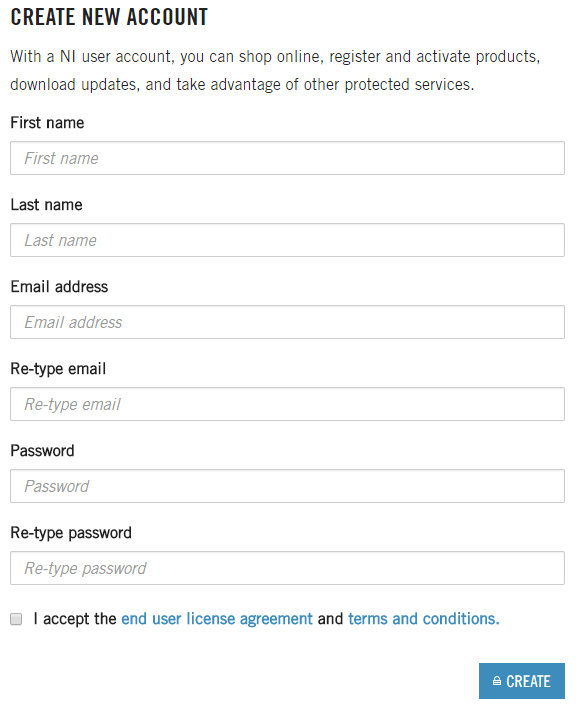Open the terms and conditions link
584x711 pixels.
pos(424,619)
